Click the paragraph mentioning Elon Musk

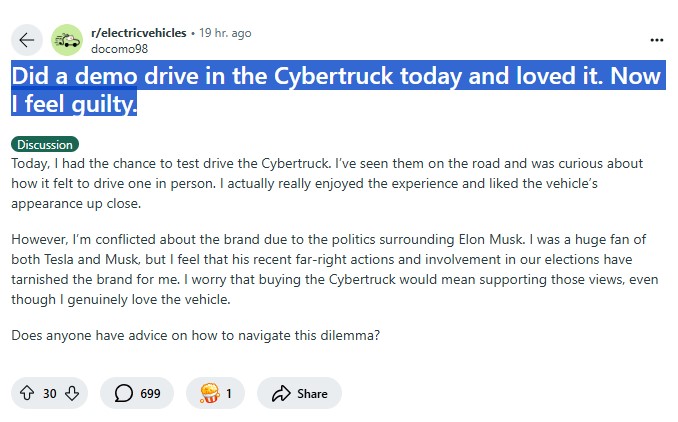click(330, 268)
